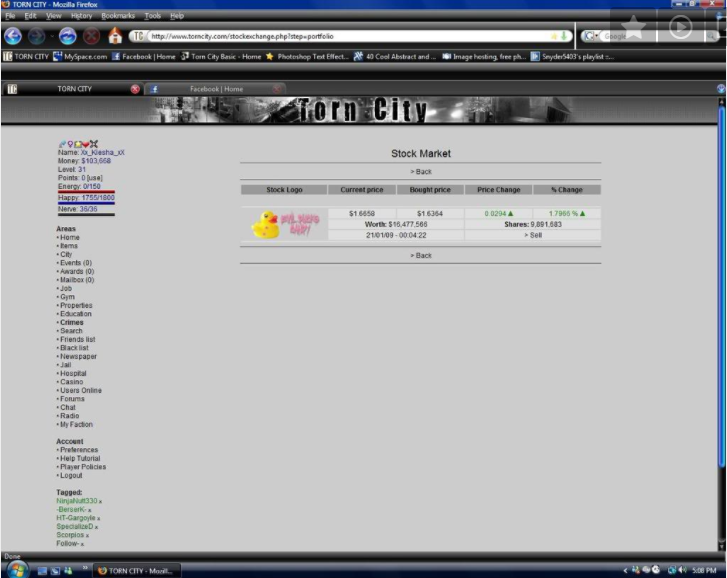Viewport: 727px width, 578px height.
Task: Open City in the Areas list
Action: point(66,254)
